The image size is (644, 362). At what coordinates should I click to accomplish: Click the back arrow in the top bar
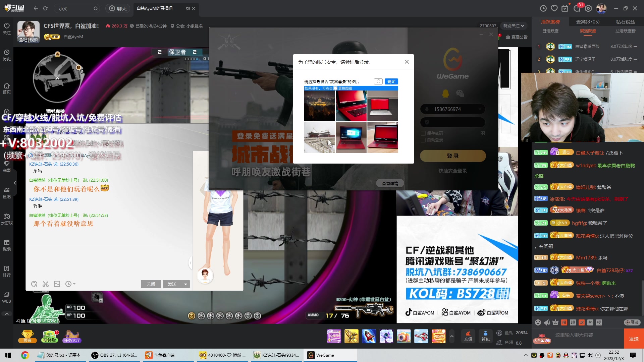(x=36, y=8)
